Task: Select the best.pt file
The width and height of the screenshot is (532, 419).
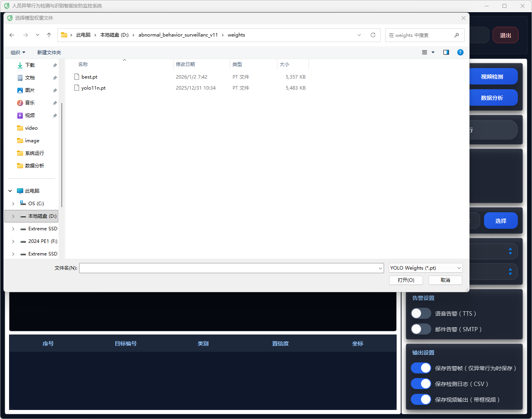Action: pos(89,77)
